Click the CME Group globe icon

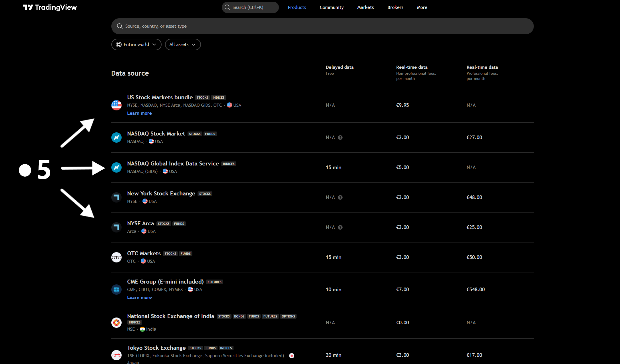(116, 290)
